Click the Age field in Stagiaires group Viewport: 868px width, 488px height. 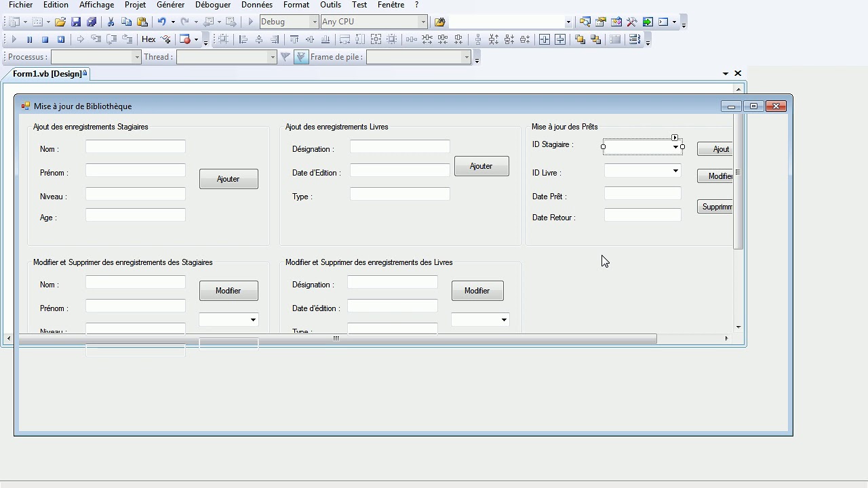pyautogui.click(x=136, y=215)
